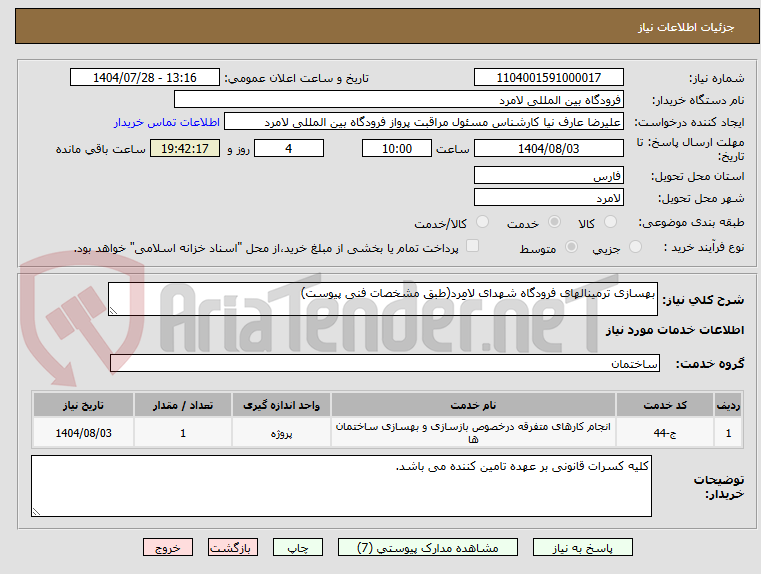Screen dimensions: 761x574
Task: Click the deadline date field 1404/08/03
Action: (548, 148)
